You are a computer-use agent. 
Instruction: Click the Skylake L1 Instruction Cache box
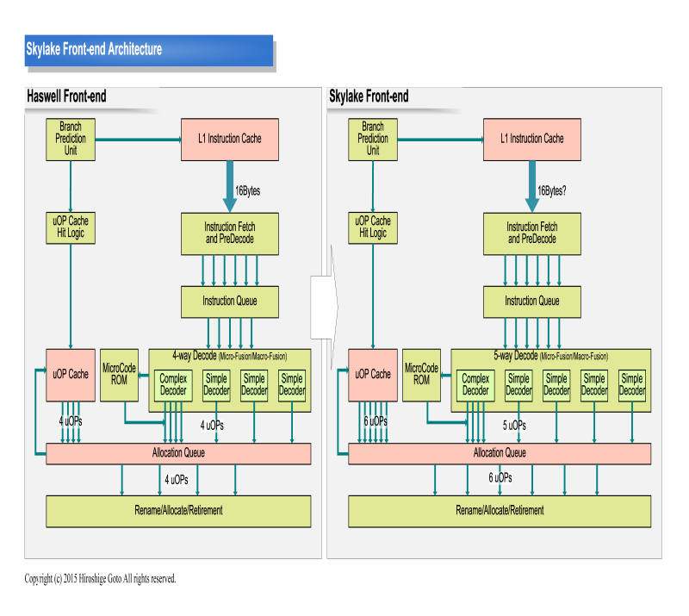pyautogui.click(x=532, y=139)
